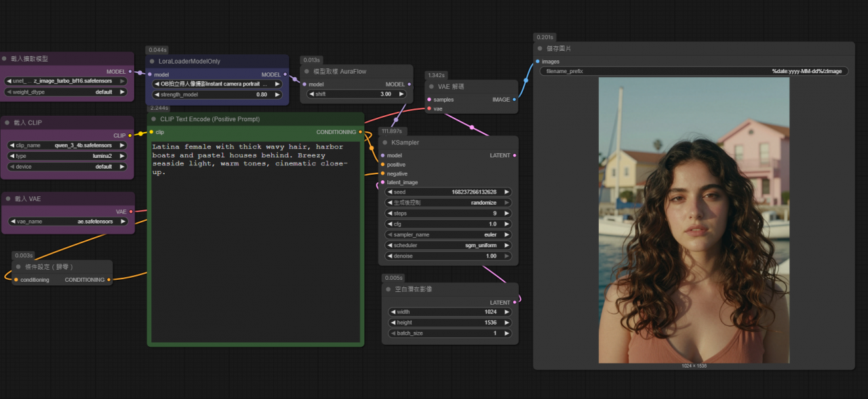The height and width of the screenshot is (399, 868).
Task: Collapse the LoraLoaderModelOnly node using its dot
Action: click(153, 61)
